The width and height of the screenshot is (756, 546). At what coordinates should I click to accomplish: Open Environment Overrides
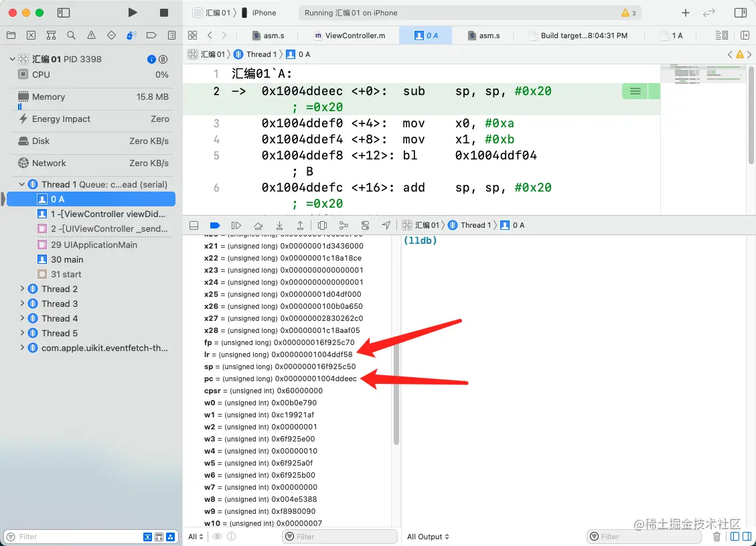pyautogui.click(x=365, y=225)
